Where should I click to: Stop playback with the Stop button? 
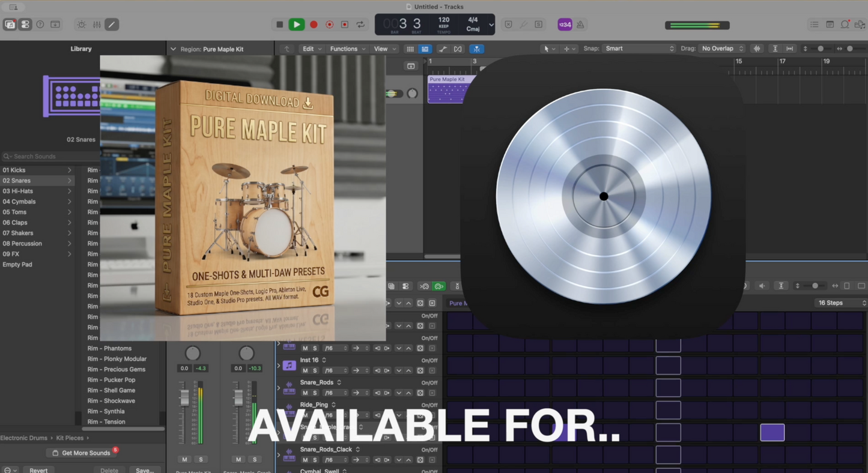[x=279, y=25]
